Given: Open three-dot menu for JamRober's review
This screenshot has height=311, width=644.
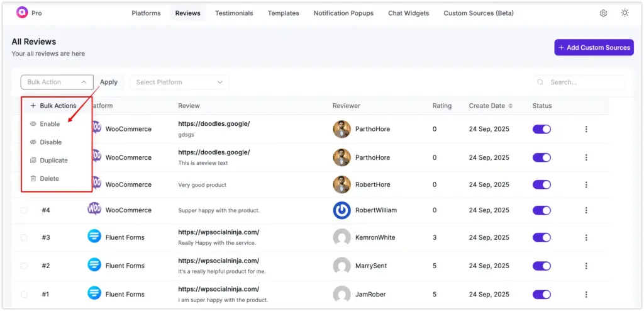Looking at the screenshot, I should [586, 294].
